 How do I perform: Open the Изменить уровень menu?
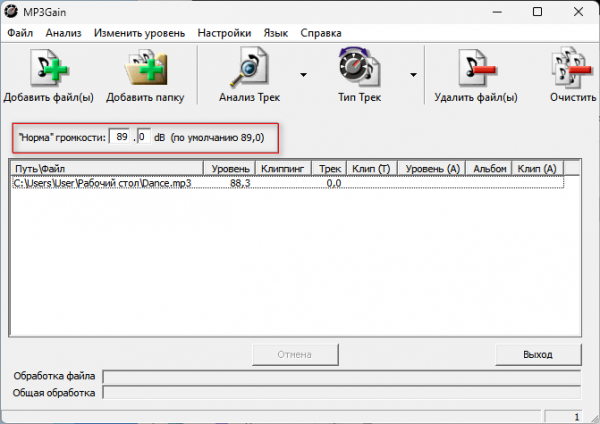click(140, 33)
